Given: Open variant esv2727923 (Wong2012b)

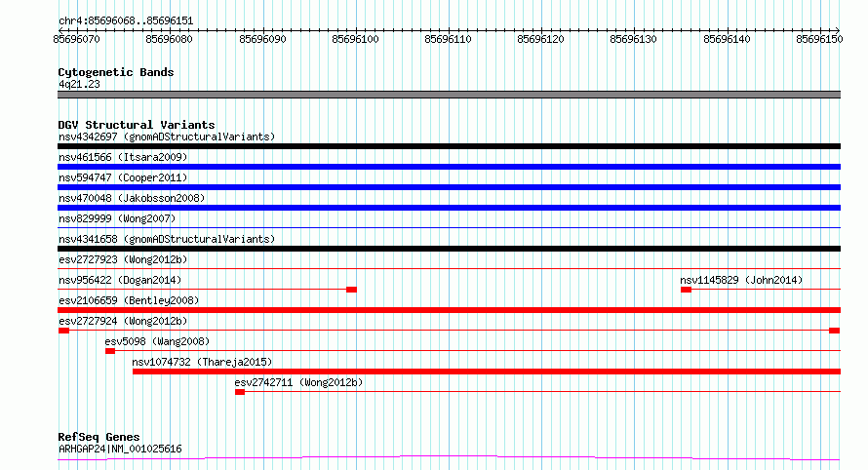Looking at the screenshot, I should [123, 259].
